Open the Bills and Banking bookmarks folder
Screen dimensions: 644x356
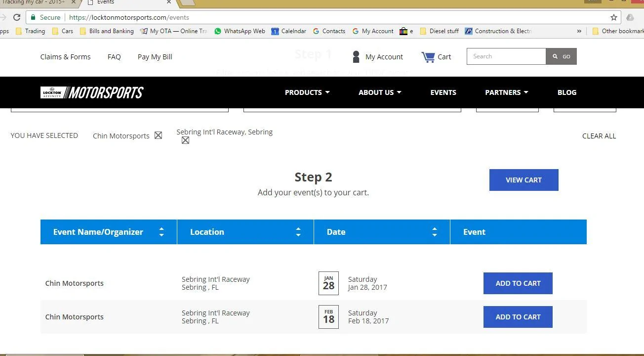pyautogui.click(x=107, y=31)
